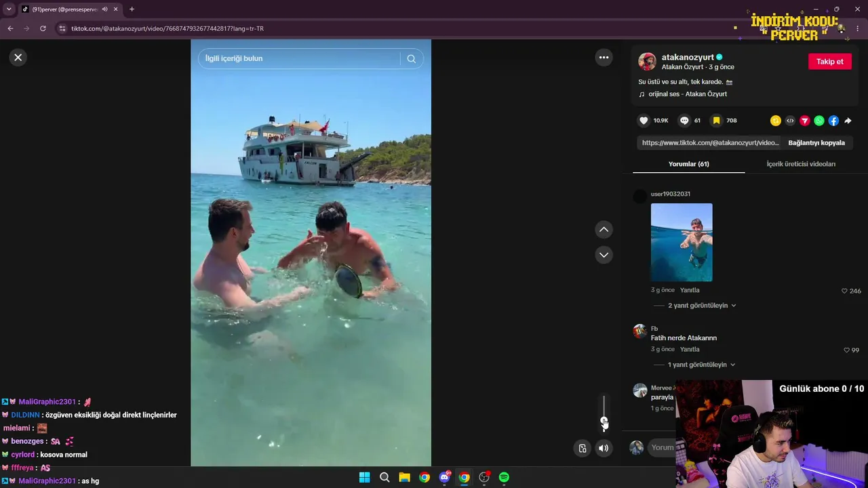Send to friends with the red paper plane icon
This screenshot has width=868, height=488.
(x=805, y=121)
